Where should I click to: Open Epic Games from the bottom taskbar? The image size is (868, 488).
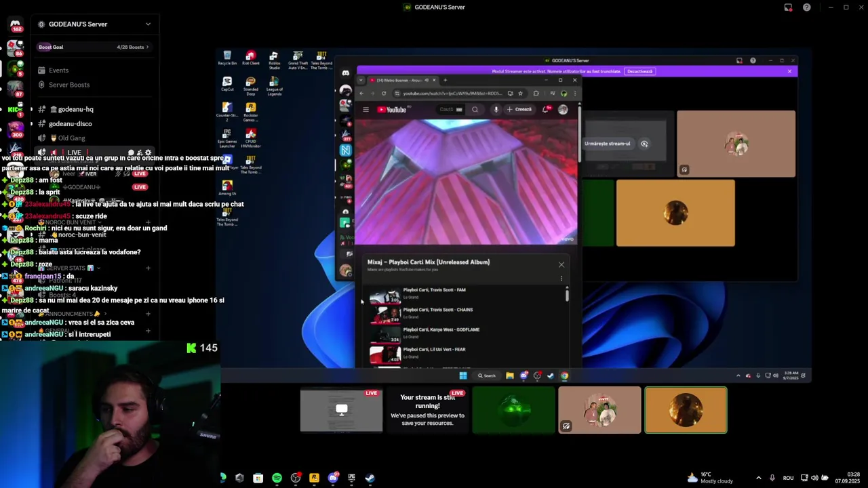tap(351, 479)
